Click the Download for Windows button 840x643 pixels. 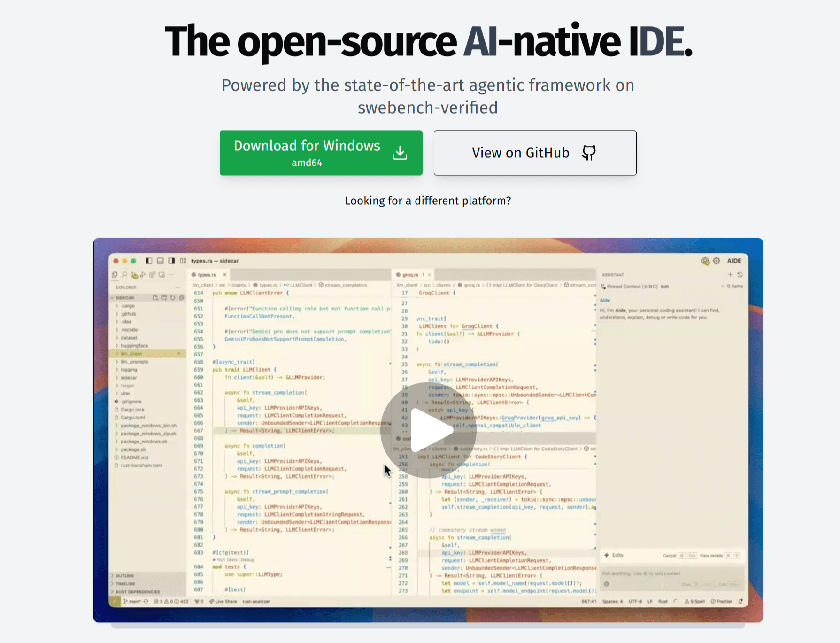click(x=321, y=153)
